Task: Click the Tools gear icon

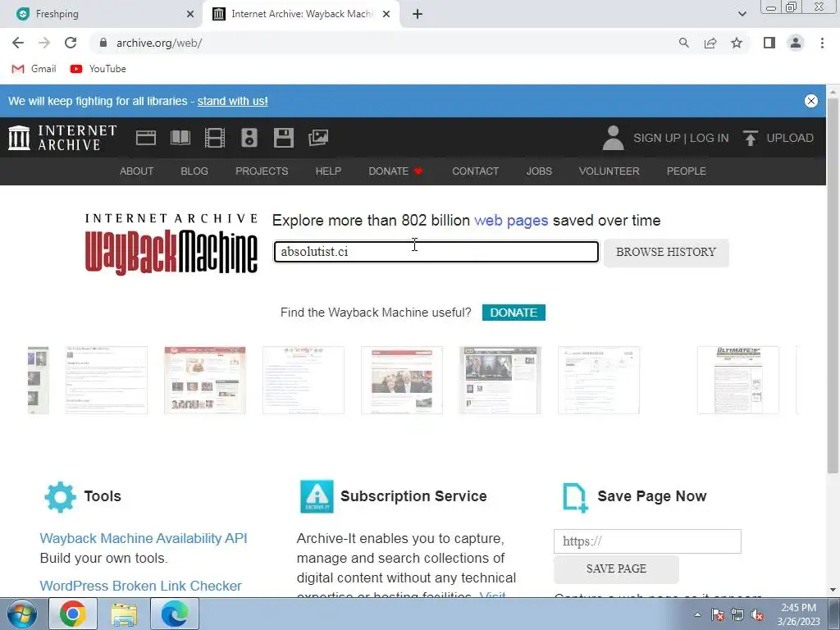Action: tap(60, 496)
